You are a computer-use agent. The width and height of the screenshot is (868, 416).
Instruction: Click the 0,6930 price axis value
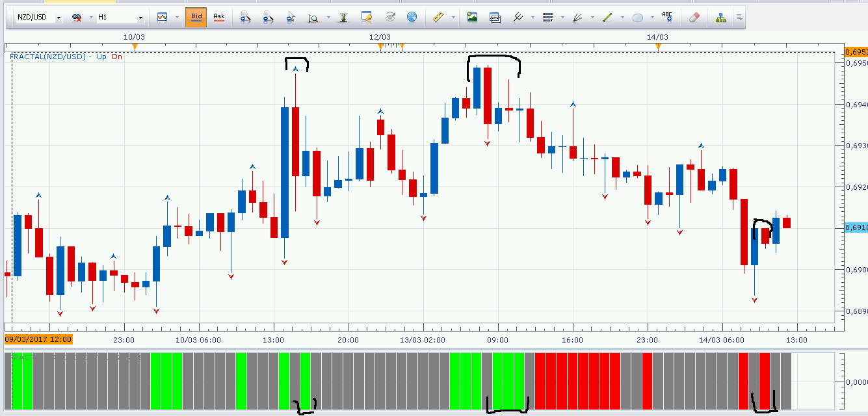[x=856, y=146]
